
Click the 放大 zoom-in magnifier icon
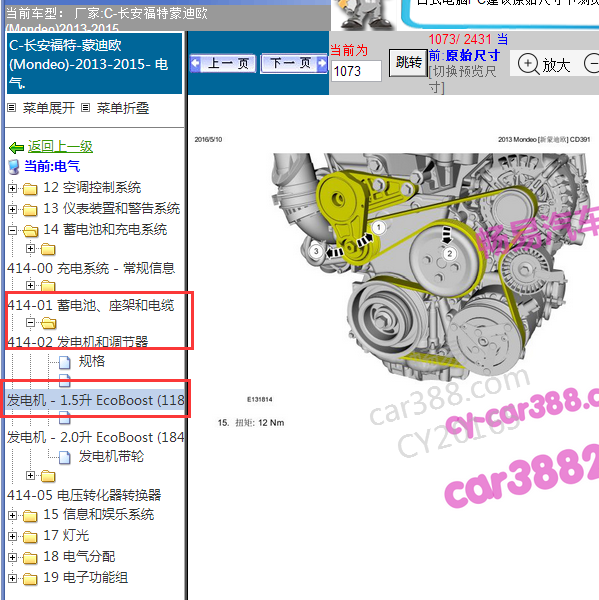coord(528,64)
